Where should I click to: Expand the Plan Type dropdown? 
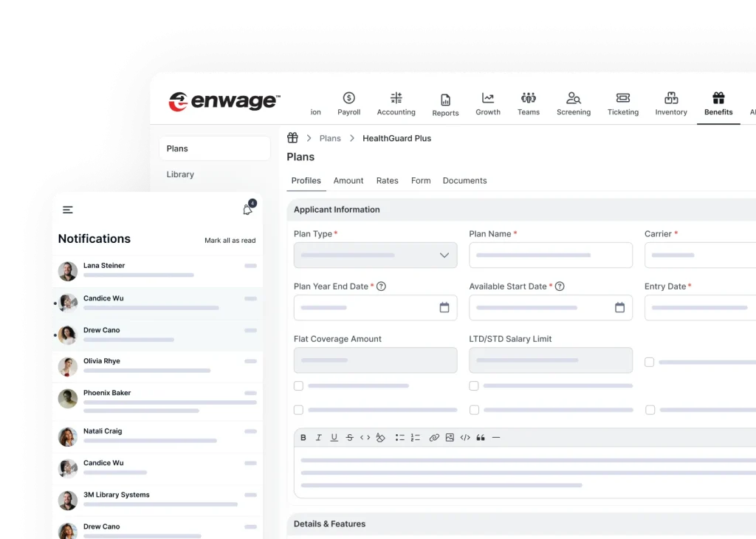444,255
